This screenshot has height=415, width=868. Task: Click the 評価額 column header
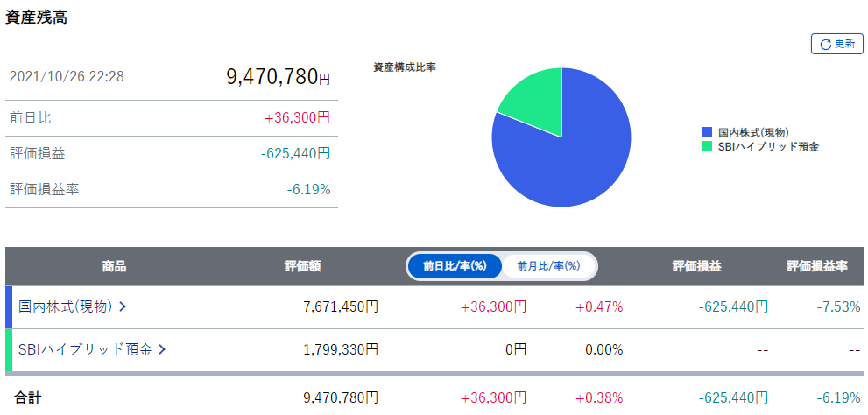(302, 266)
